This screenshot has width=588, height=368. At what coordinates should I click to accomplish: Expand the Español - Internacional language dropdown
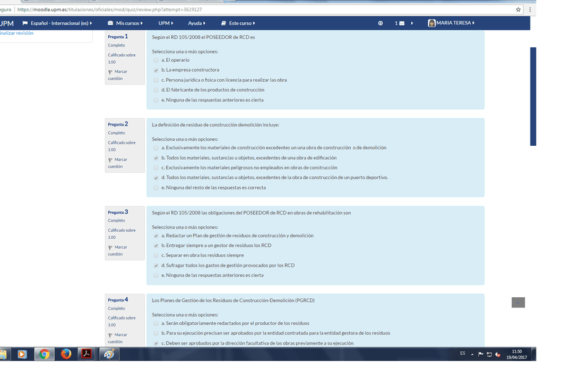click(x=61, y=24)
